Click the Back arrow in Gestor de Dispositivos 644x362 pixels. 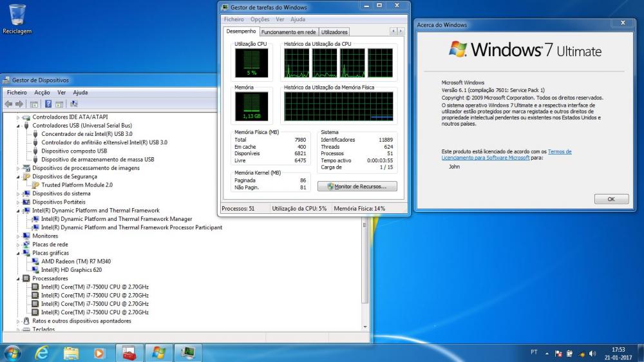tap(8, 104)
